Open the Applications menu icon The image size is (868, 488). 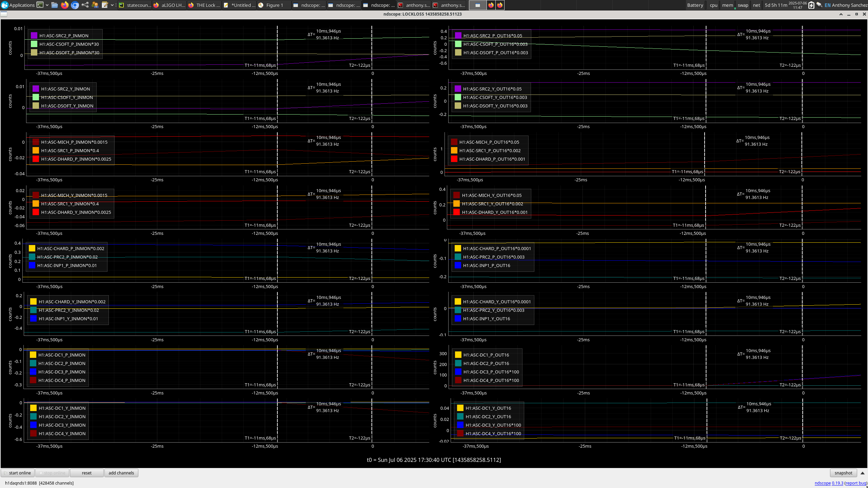pos(5,5)
